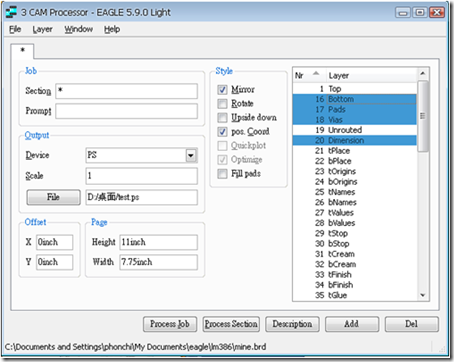Viewport: 454px width, 362px height.
Task: Select the asterisk job tab
Action: click(x=22, y=51)
